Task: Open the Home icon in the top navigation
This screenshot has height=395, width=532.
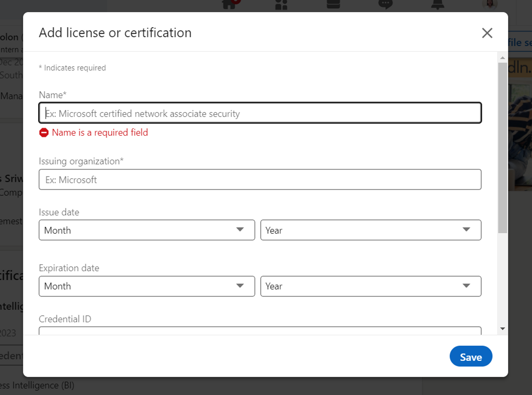Action: [x=229, y=4]
